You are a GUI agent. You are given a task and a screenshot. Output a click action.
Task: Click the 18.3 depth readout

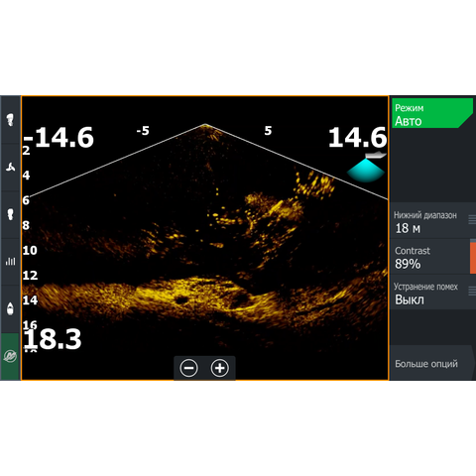(x=53, y=339)
